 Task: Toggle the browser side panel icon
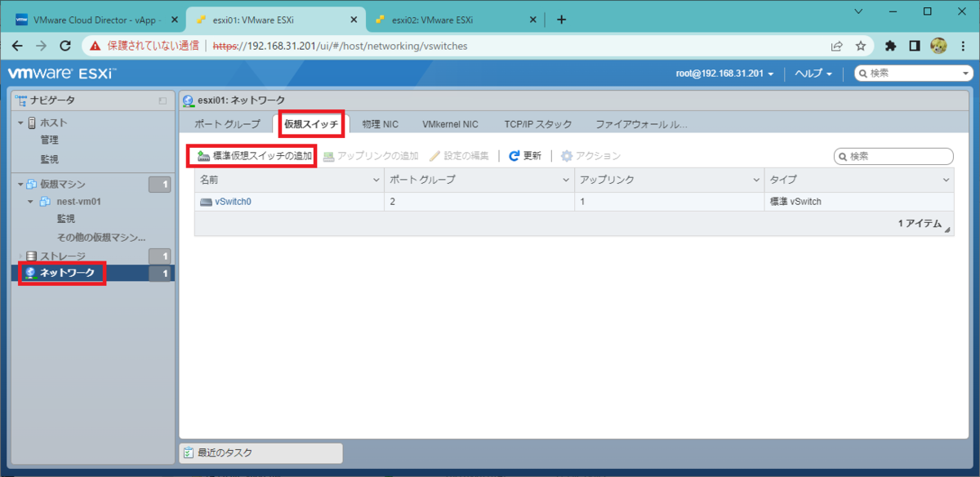point(915,46)
